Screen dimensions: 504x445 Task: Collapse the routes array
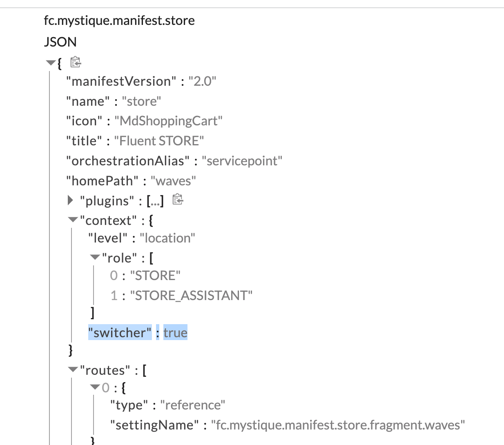[x=73, y=370]
